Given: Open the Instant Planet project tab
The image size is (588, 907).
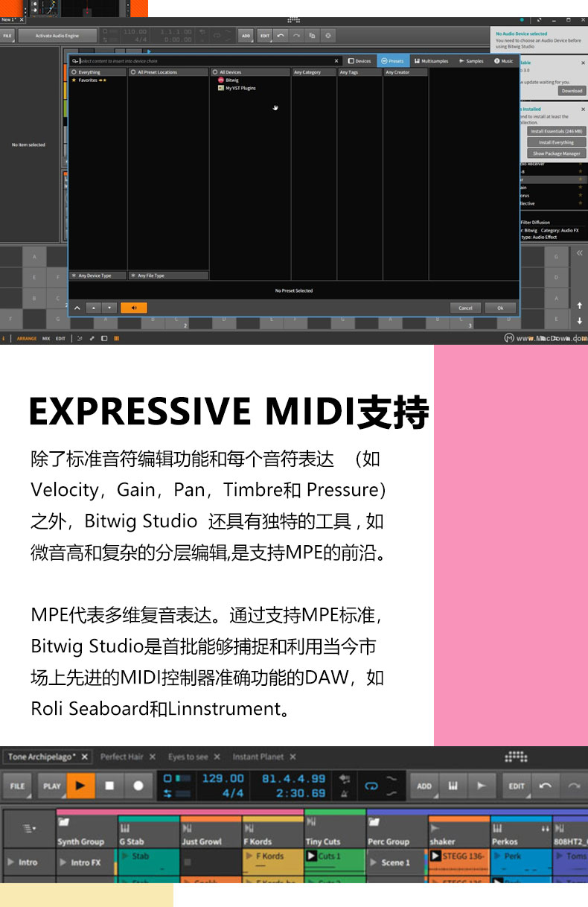Looking at the screenshot, I should (x=258, y=757).
